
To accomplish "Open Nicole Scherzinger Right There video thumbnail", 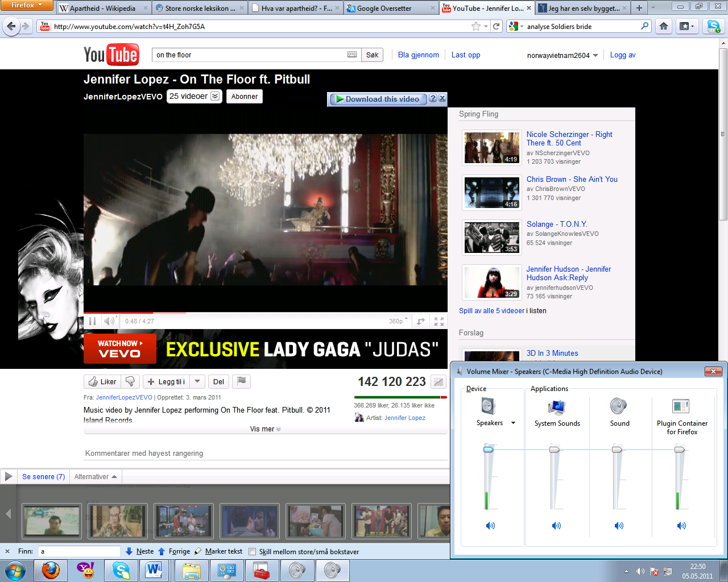I will point(492,147).
